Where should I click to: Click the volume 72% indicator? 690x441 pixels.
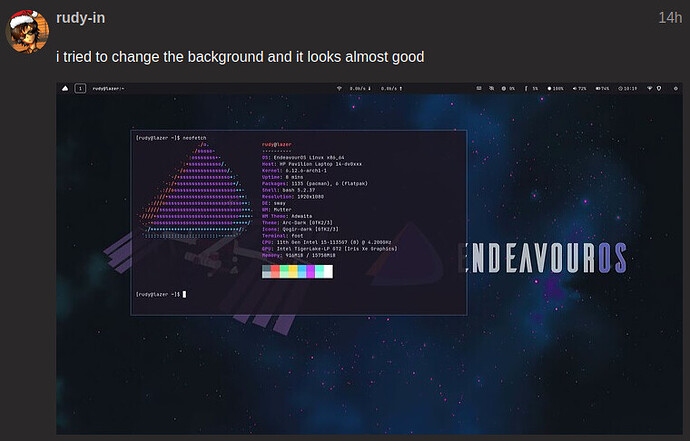click(x=580, y=88)
